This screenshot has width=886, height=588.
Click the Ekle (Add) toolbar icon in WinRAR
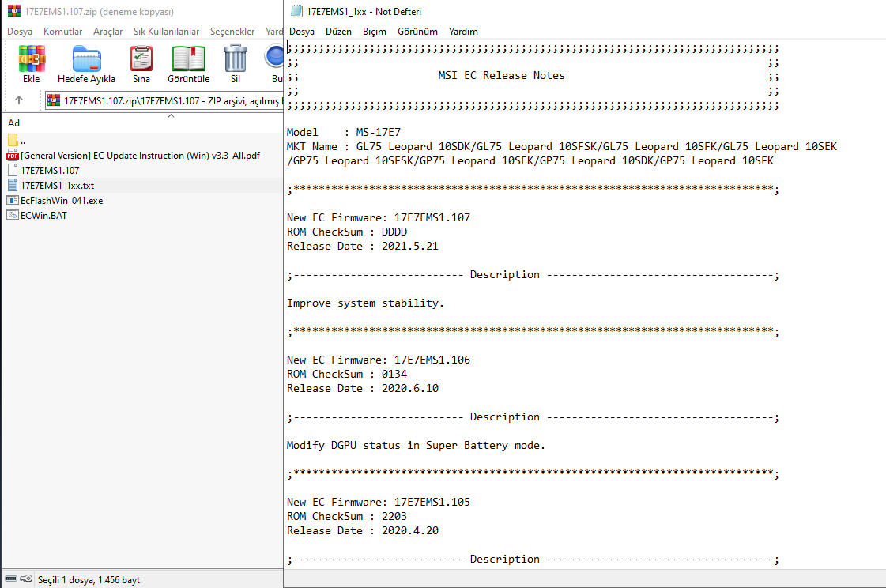[x=32, y=58]
